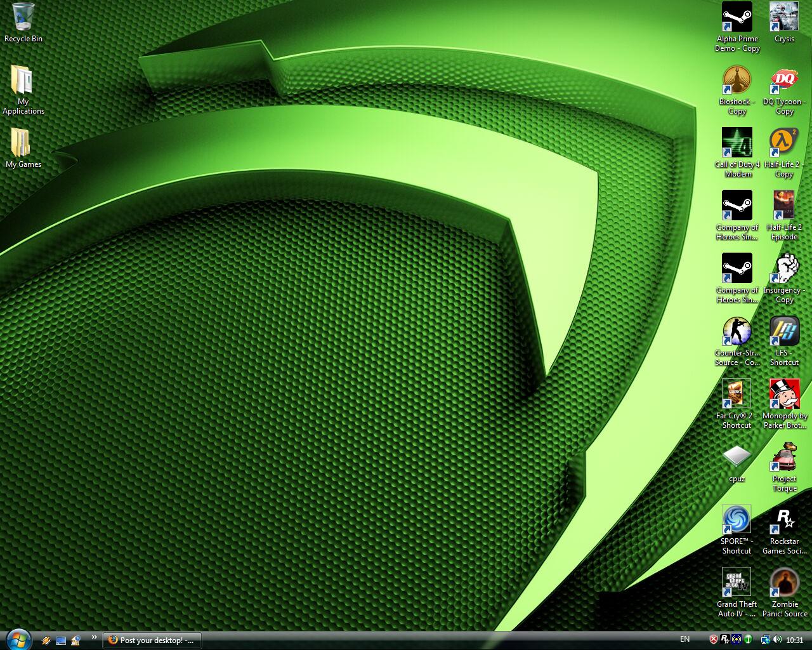
Task: Open the volume speaker tray icon
Action: pyautogui.click(x=777, y=640)
